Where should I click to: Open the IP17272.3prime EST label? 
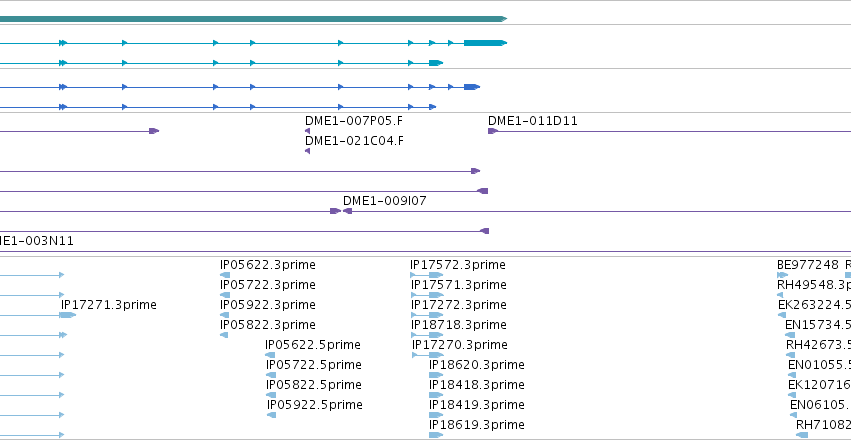459,305
